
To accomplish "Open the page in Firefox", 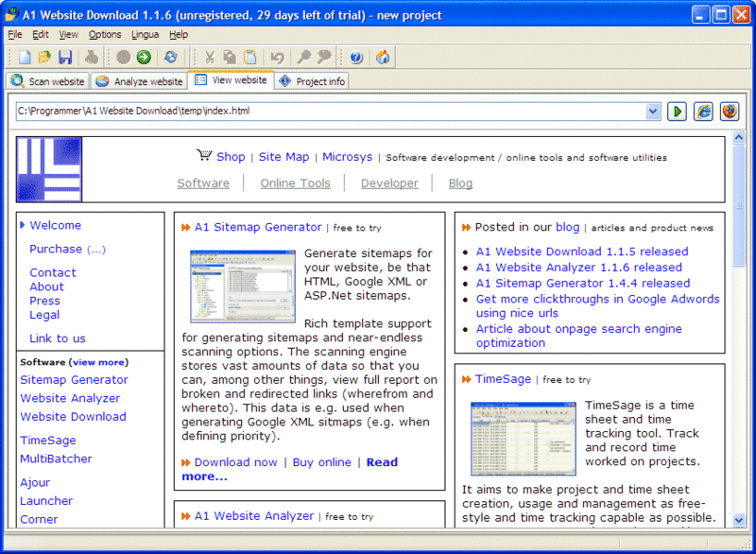I will click(730, 112).
